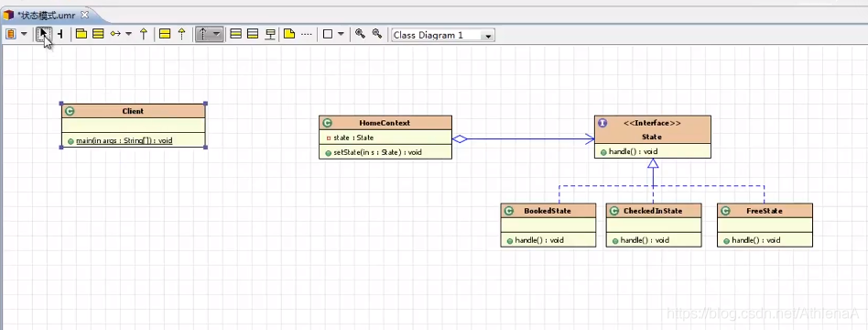
Task: Click the <<Interface>> stereotype label
Action: point(653,123)
